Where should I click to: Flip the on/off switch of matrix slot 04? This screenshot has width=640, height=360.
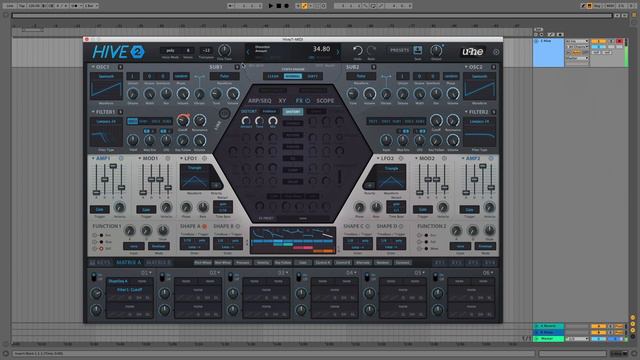tap(299, 277)
